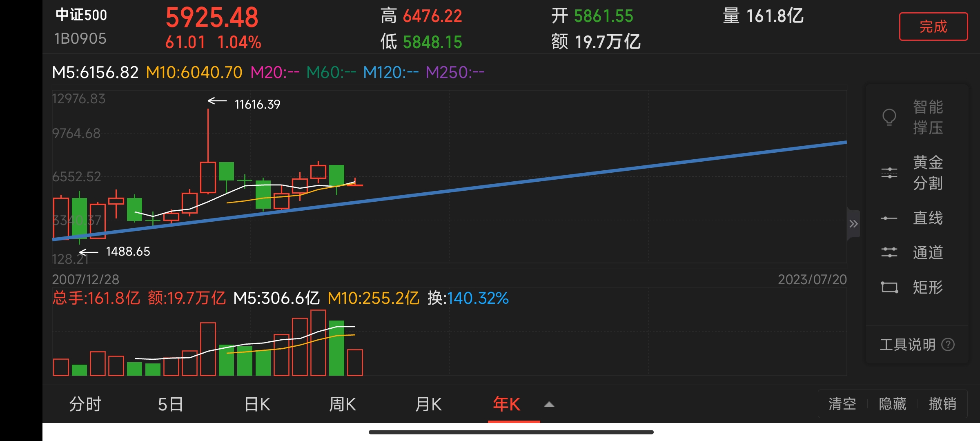This screenshot has width=980, height=441.
Task: Click the help question mark icon
Action: click(948, 345)
